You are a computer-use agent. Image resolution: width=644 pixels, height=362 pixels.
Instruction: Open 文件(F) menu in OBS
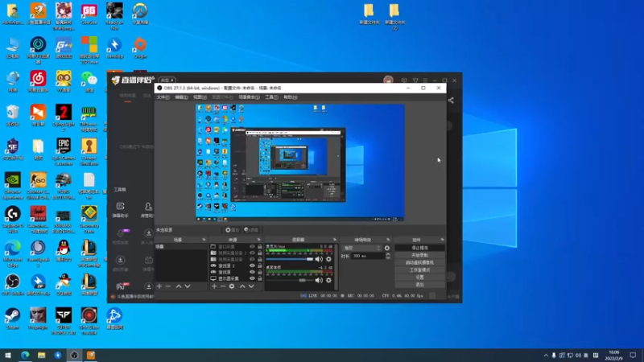163,97
